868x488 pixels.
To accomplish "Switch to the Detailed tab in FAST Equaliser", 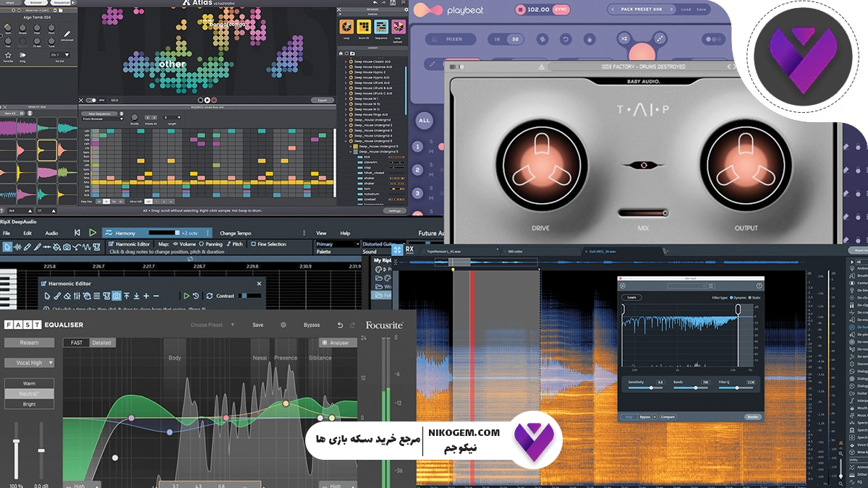I will pyautogui.click(x=101, y=343).
